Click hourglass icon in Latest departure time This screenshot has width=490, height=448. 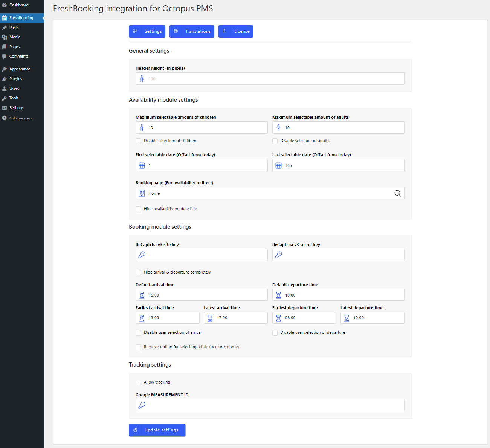click(x=347, y=318)
